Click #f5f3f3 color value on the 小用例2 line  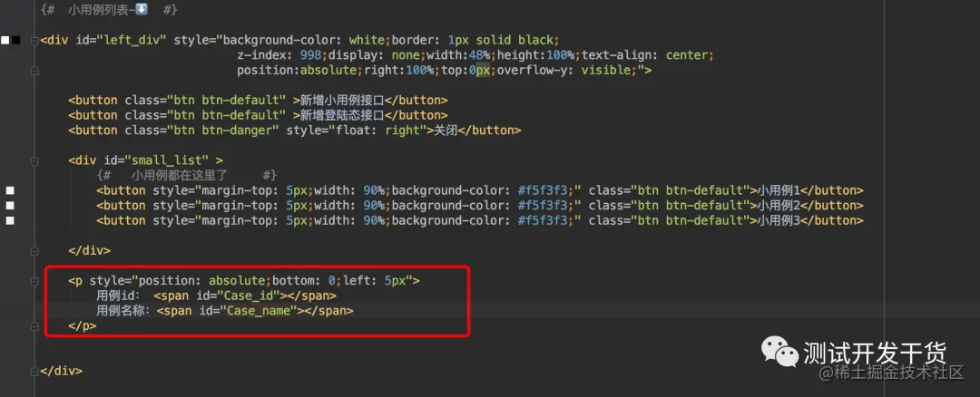pyautogui.click(x=544, y=206)
